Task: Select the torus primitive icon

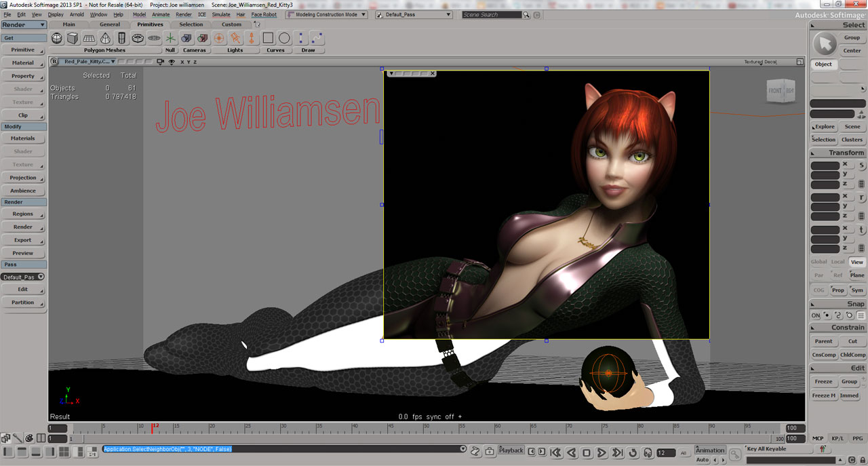Action: (138, 39)
